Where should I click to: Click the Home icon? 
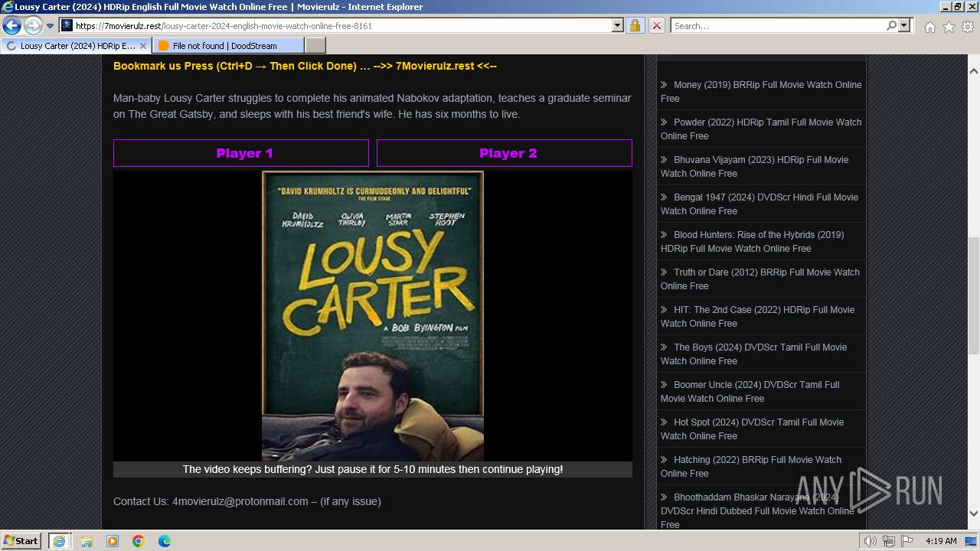(929, 27)
